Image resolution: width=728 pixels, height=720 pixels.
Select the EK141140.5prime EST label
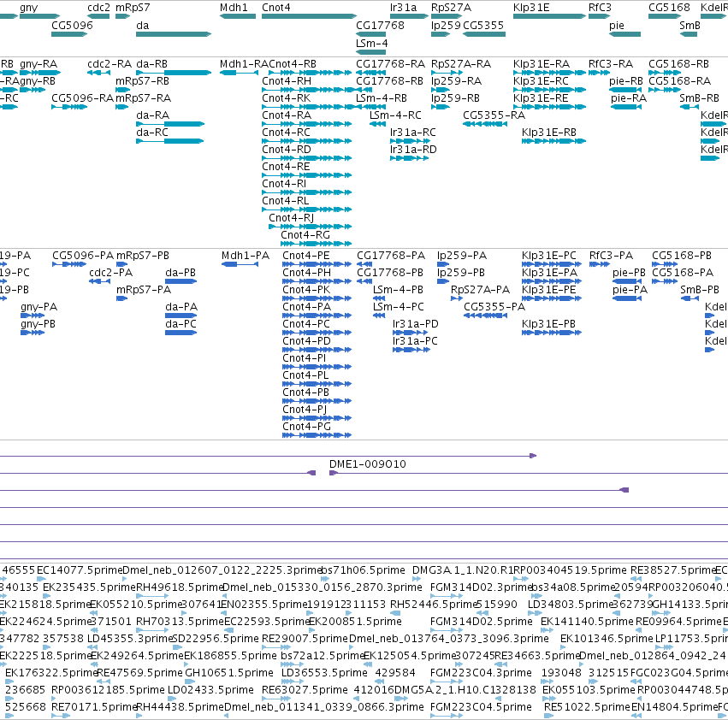587,621
